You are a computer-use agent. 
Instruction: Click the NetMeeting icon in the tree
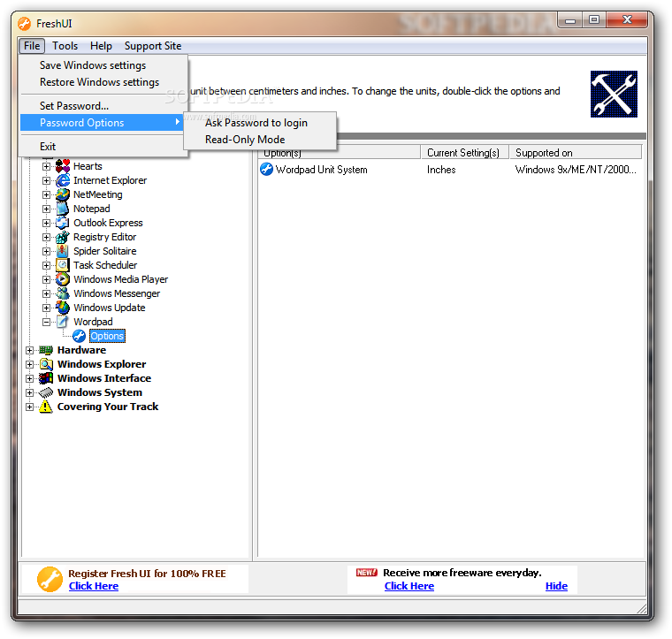click(63, 194)
